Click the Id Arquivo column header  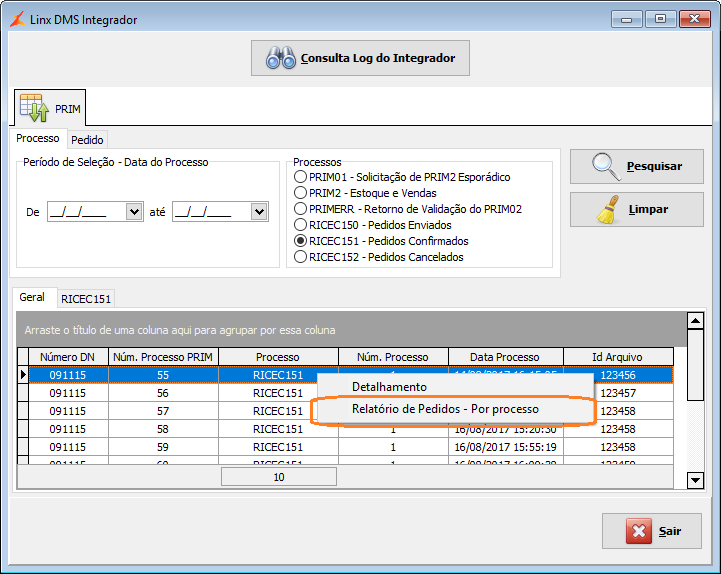click(618, 357)
